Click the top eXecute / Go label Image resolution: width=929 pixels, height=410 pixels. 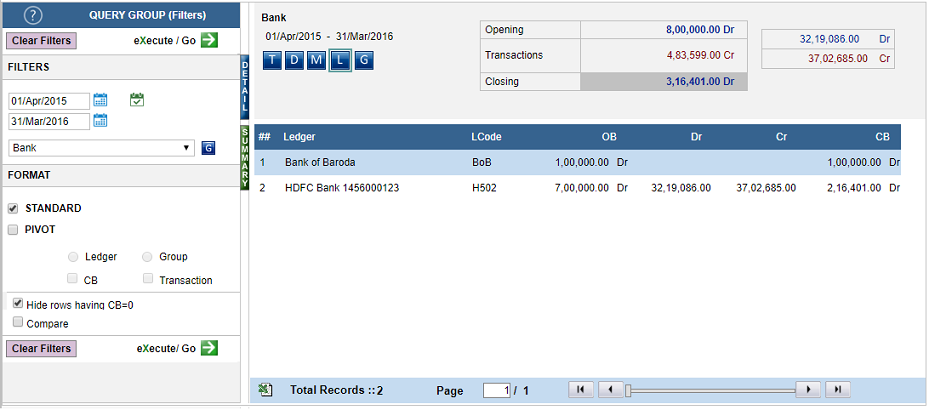(165, 41)
